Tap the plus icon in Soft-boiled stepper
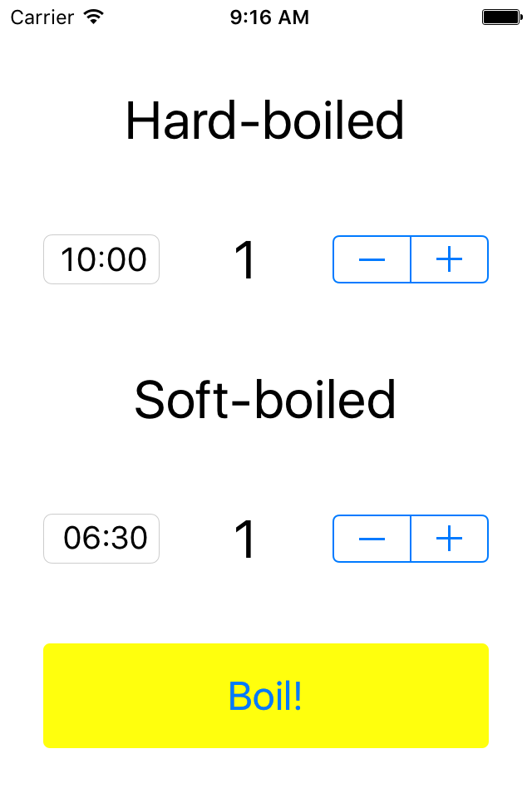This screenshot has height=798, width=532. 450,539
